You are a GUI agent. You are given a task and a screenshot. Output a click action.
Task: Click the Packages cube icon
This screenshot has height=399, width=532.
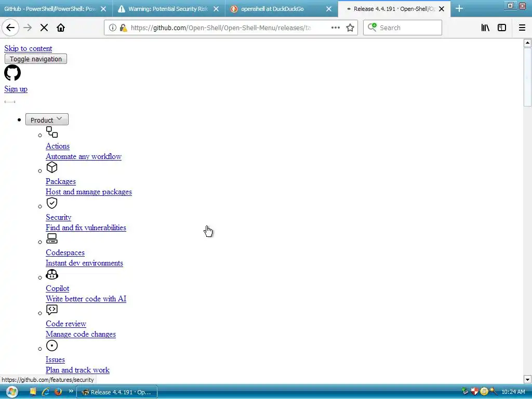point(52,167)
